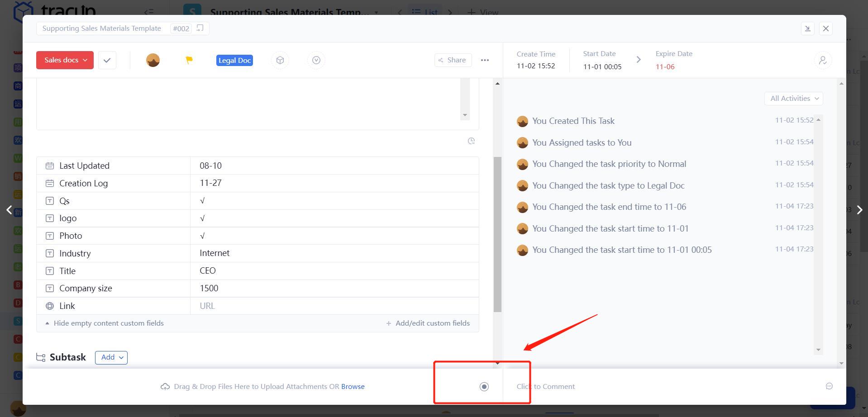Edit the Creation Log value 11-27

click(334, 183)
